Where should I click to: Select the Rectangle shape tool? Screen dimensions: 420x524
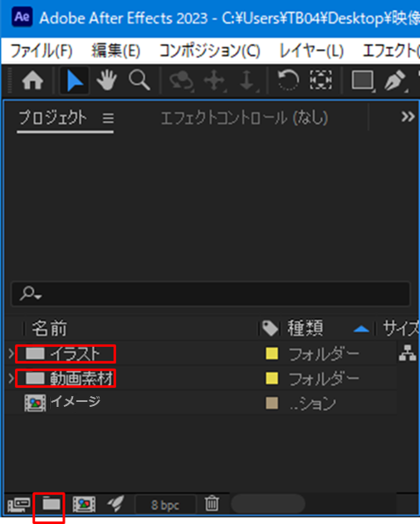pyautogui.click(x=363, y=81)
